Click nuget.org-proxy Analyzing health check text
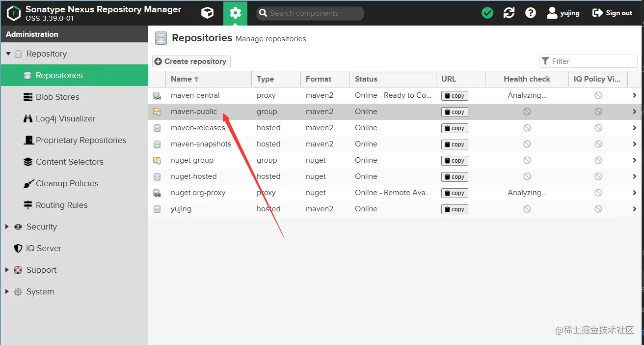This screenshot has width=644, height=345. point(527,193)
